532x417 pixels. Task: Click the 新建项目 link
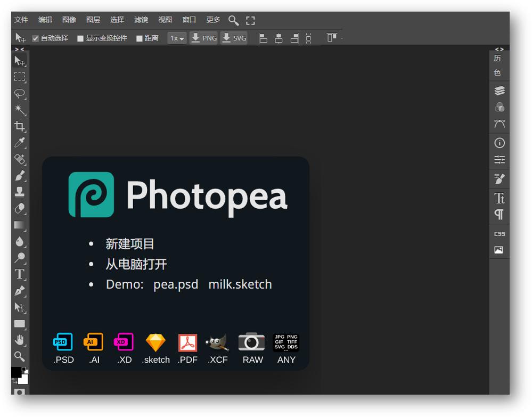[130, 244]
